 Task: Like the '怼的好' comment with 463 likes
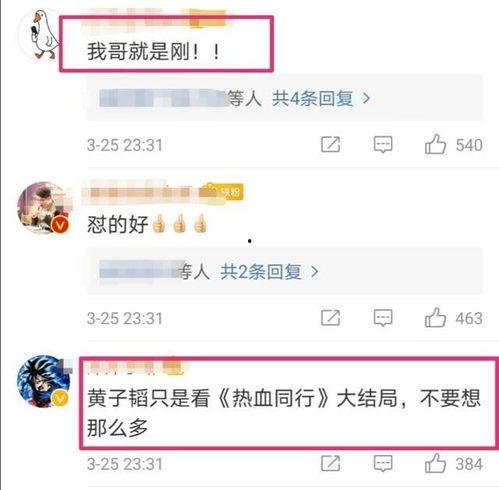435,318
